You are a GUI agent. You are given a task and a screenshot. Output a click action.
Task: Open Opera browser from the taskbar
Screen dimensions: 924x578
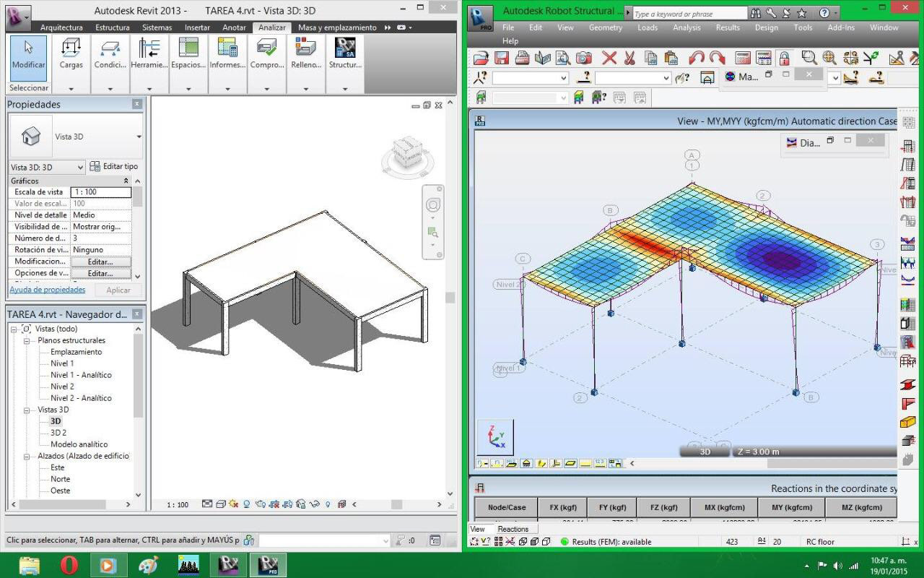(69, 564)
